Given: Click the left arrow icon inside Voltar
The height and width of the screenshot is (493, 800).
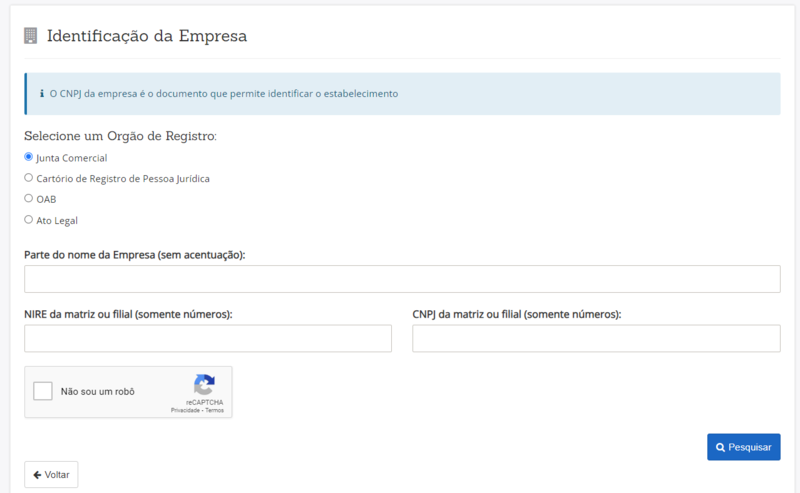Looking at the screenshot, I should tap(37, 474).
